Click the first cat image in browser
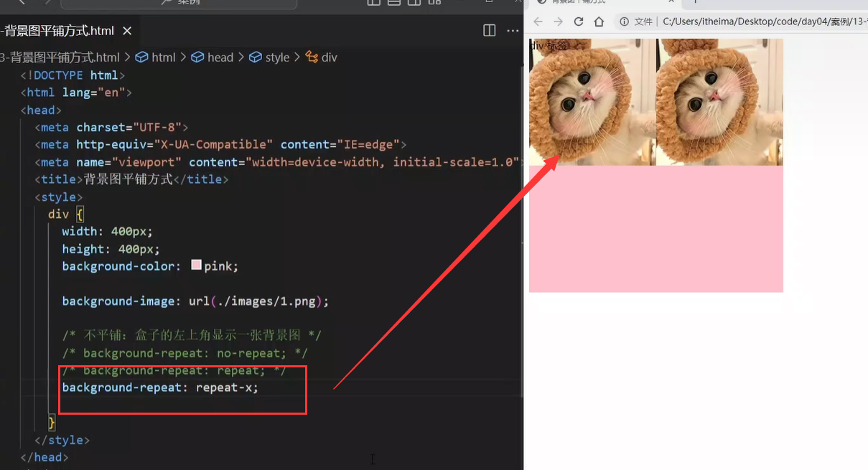 [x=592, y=102]
